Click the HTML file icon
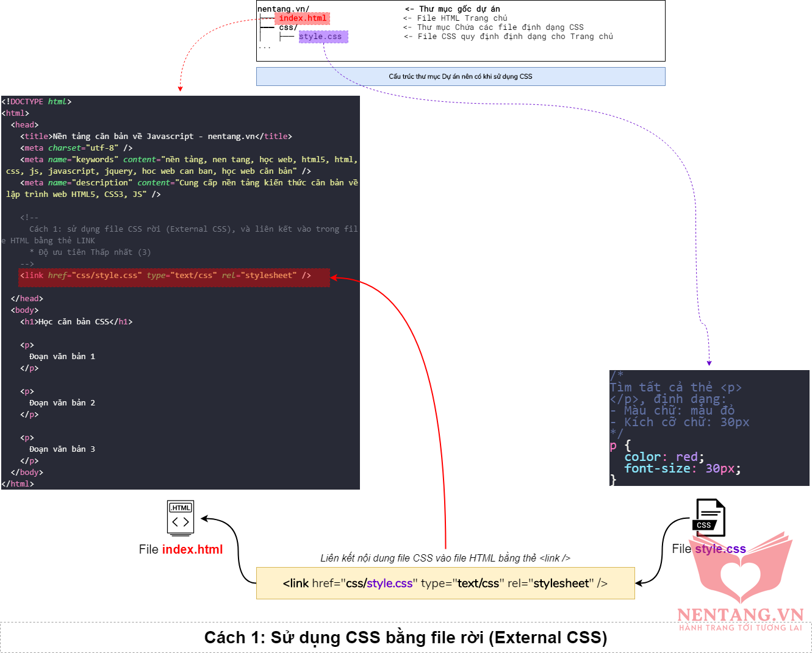812x653 pixels. [x=180, y=517]
